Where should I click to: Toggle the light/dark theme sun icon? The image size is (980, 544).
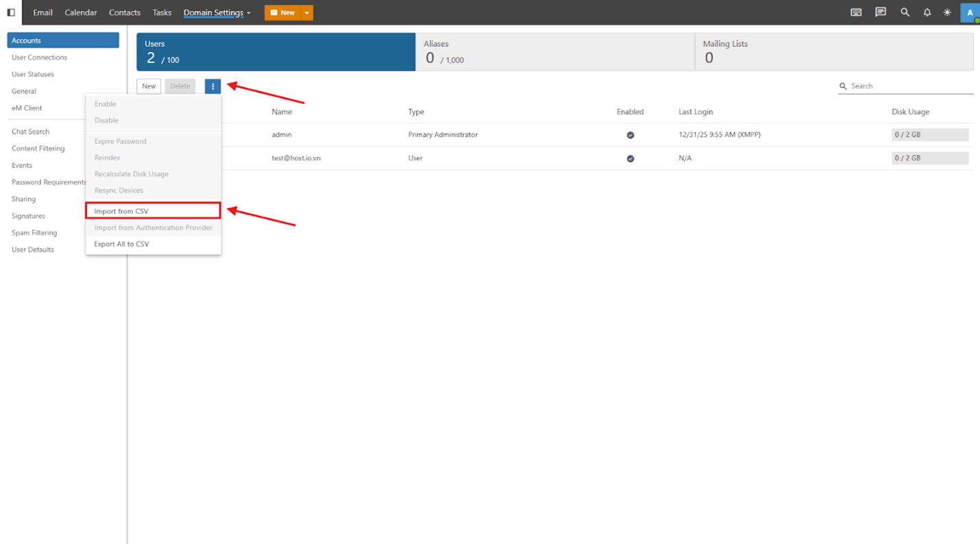947,12
